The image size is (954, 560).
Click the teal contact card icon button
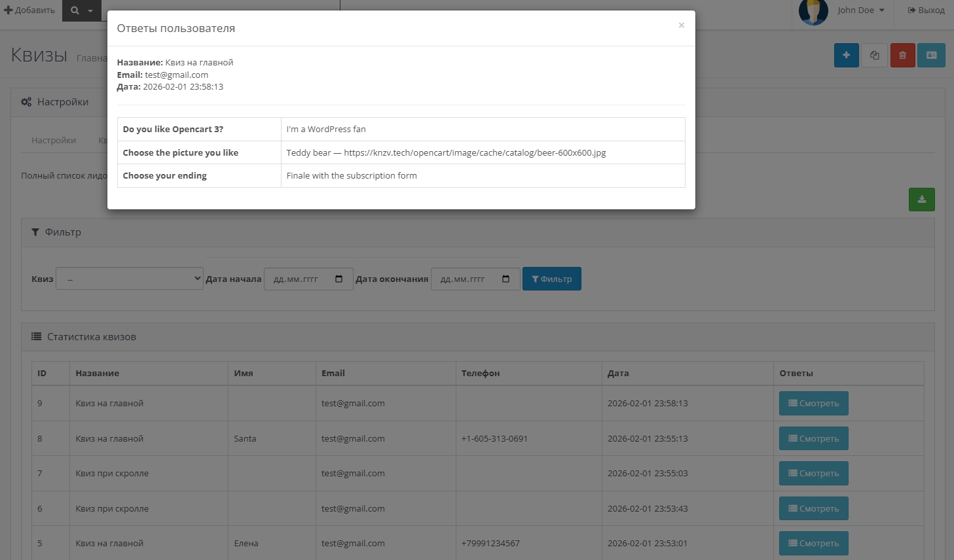pyautogui.click(x=931, y=56)
